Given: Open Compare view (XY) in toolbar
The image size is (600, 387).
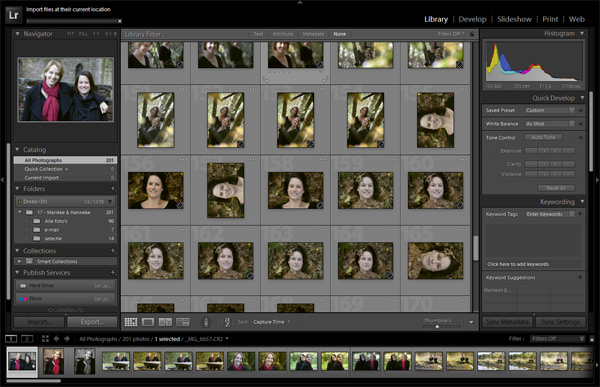Looking at the screenshot, I should tap(165, 322).
